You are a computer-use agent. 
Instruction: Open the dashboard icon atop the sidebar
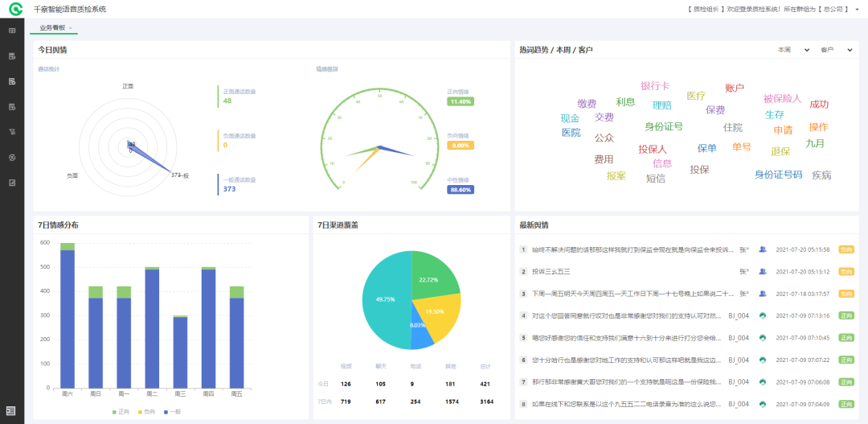11,31
